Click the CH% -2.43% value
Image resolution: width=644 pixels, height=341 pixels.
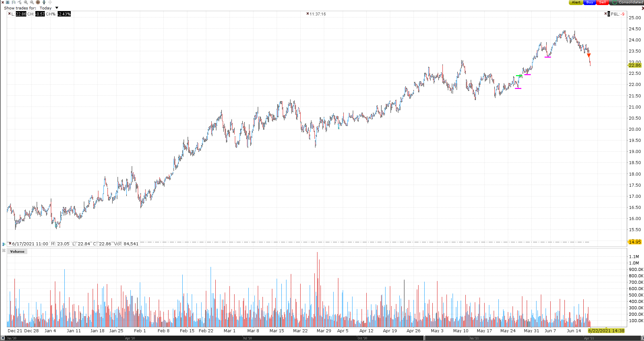[64, 14]
